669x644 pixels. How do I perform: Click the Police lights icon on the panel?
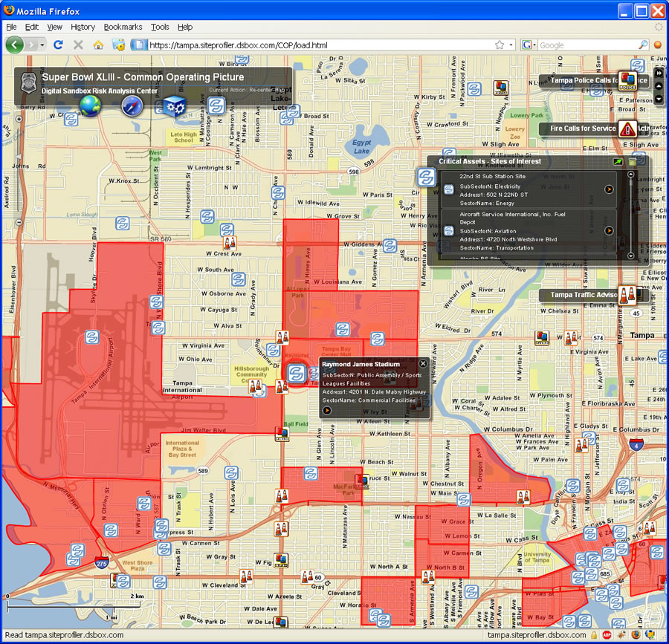coord(628,80)
